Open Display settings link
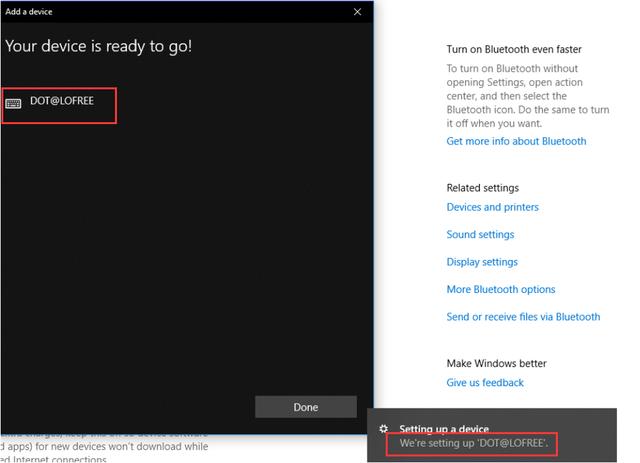Viewport: 640px width, 463px height. pos(482,262)
